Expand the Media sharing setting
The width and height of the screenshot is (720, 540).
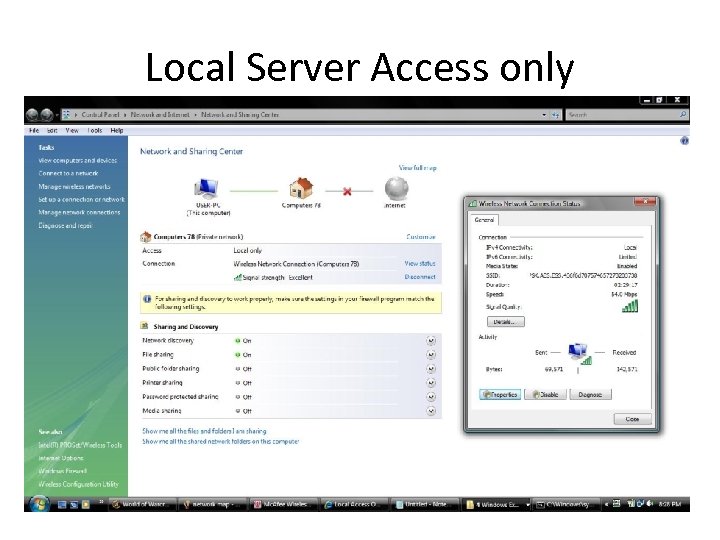point(431,411)
